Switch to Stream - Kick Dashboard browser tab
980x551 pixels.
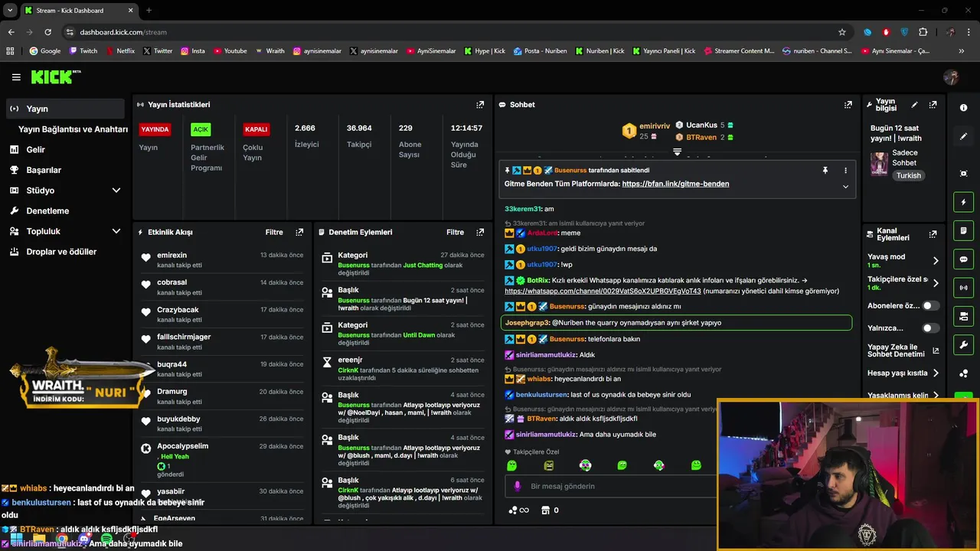tap(79, 10)
